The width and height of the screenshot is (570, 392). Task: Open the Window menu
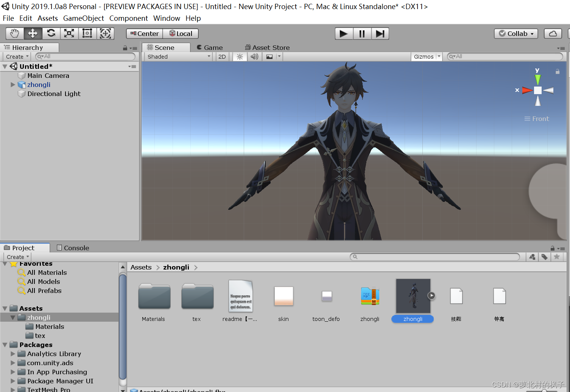[167, 18]
